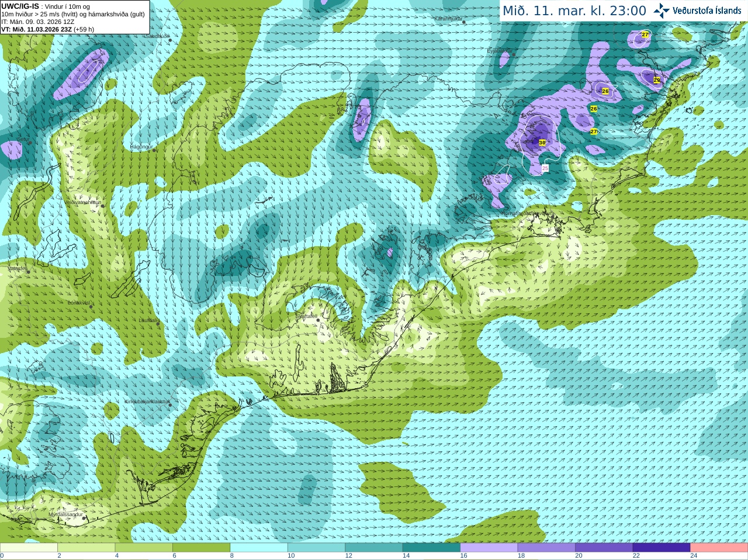Image resolution: width=748 pixels, height=560 pixels.
Task: Click the Veðurstofa Íslands logo text
Action: (707, 11)
